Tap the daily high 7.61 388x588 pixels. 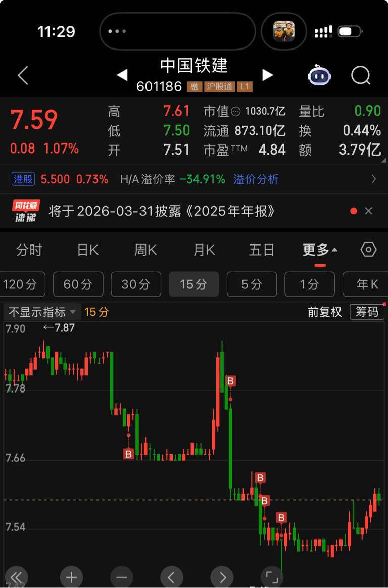pyautogui.click(x=176, y=111)
